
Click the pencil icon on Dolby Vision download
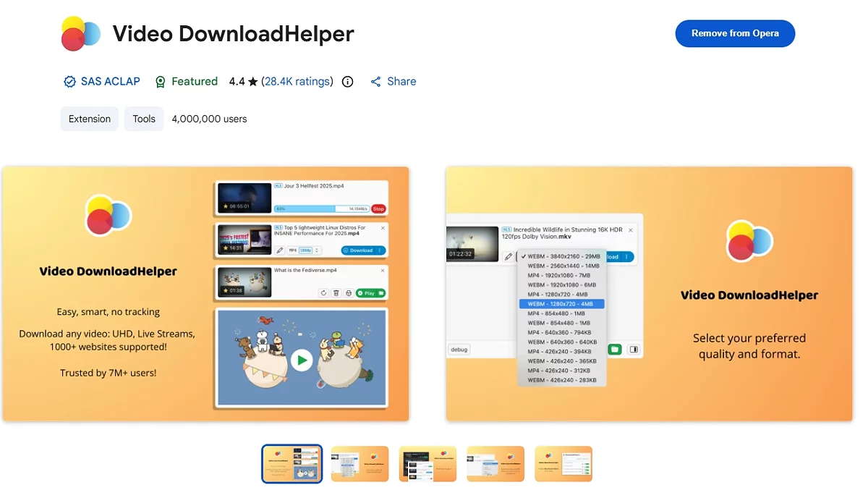point(508,257)
